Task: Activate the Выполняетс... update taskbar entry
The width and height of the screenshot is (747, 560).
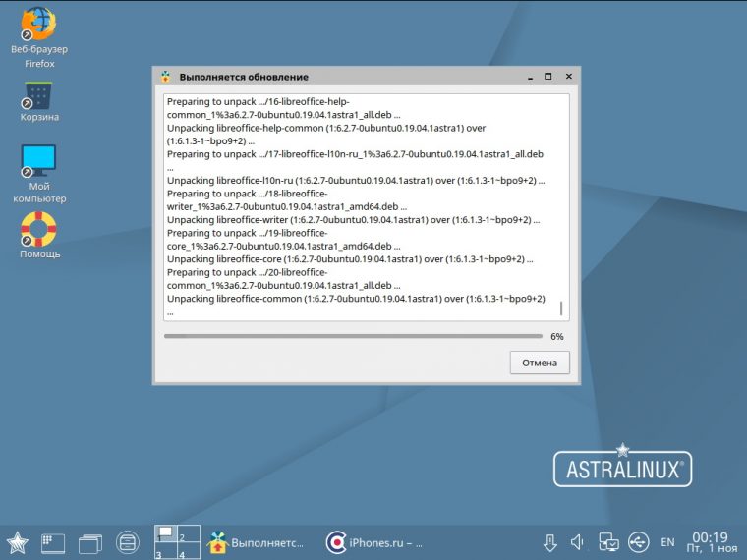Action: pos(256,543)
